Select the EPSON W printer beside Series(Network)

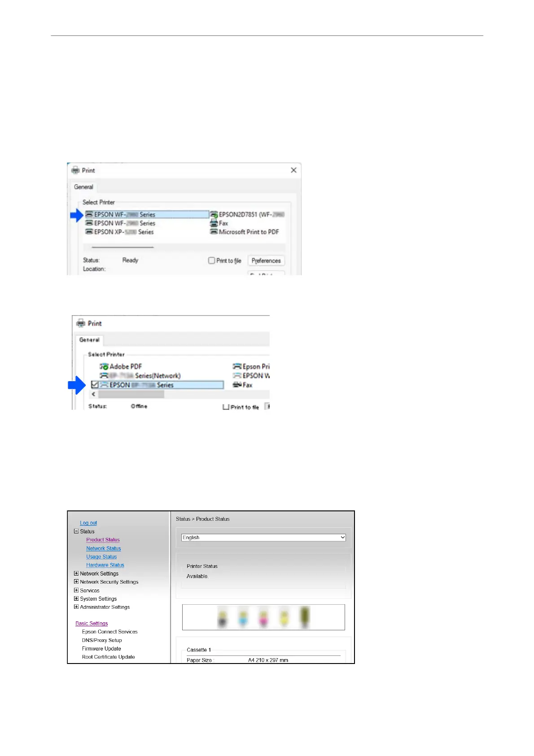pos(251,376)
